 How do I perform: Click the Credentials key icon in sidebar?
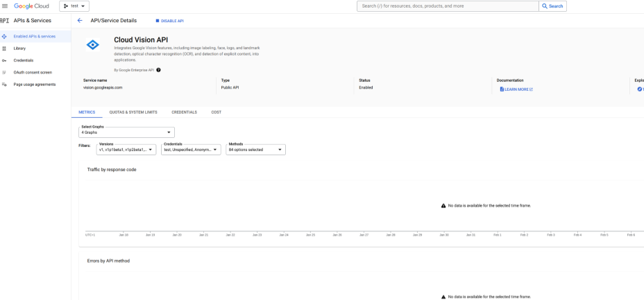tap(5, 60)
